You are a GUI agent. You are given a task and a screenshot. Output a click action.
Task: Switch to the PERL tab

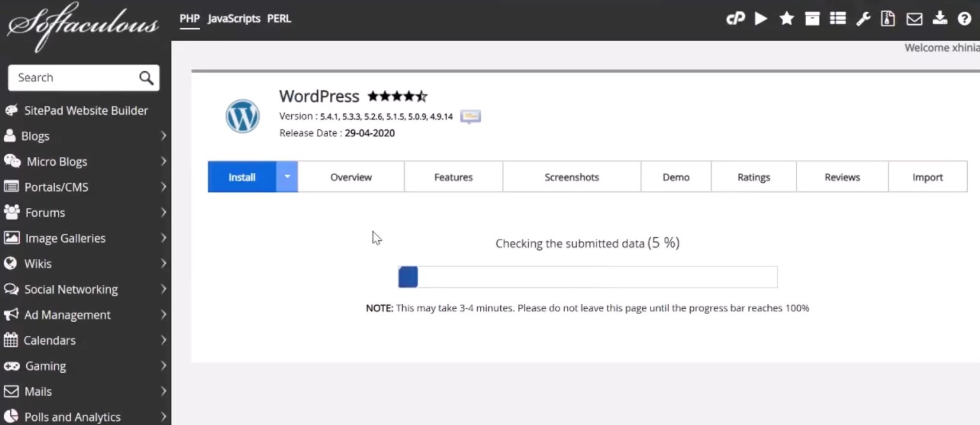[279, 18]
